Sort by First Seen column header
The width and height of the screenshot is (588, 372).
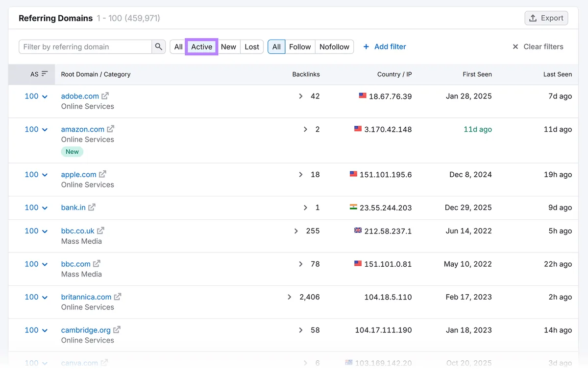(x=477, y=74)
